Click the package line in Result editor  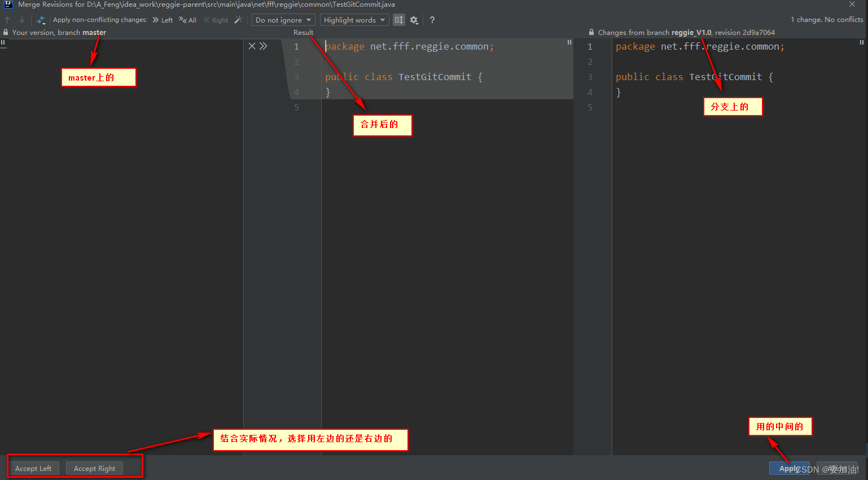pos(409,46)
